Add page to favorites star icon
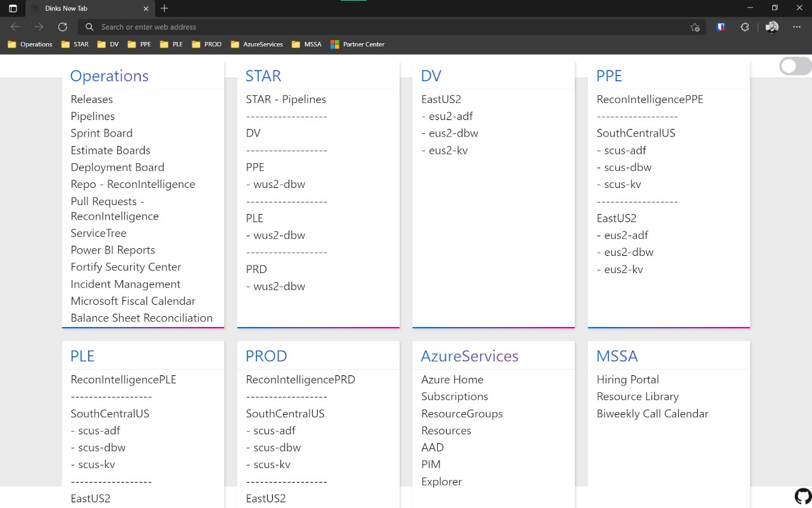 pyautogui.click(x=695, y=27)
